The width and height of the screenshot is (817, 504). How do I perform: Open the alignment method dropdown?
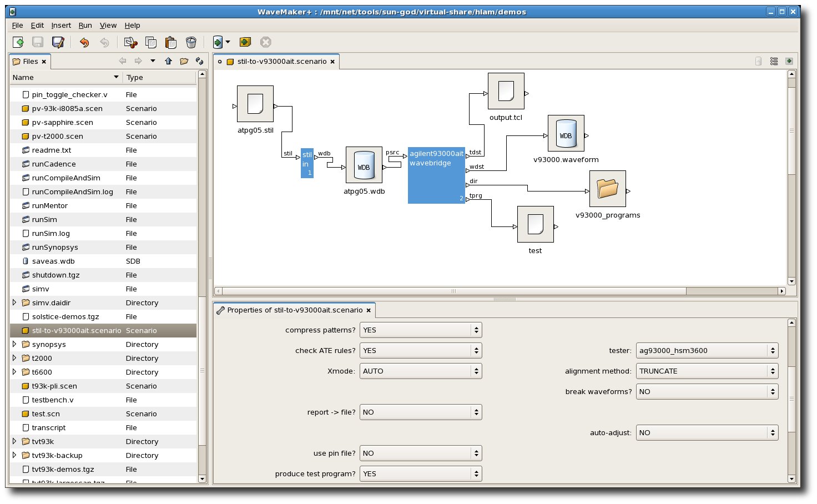click(x=707, y=371)
